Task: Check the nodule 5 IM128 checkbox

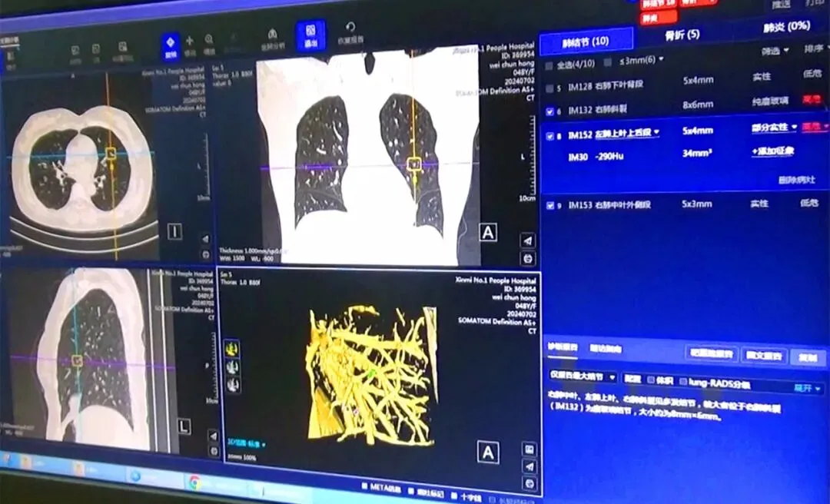Action: point(549,88)
